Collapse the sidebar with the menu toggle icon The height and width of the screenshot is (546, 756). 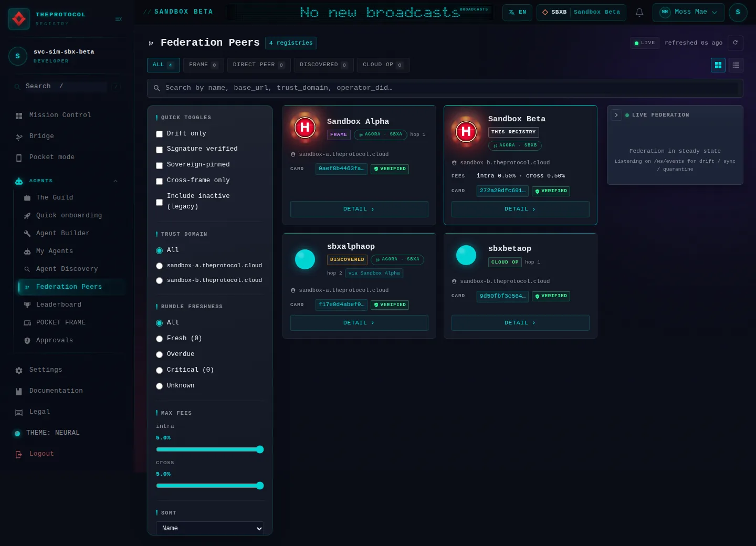118,19
